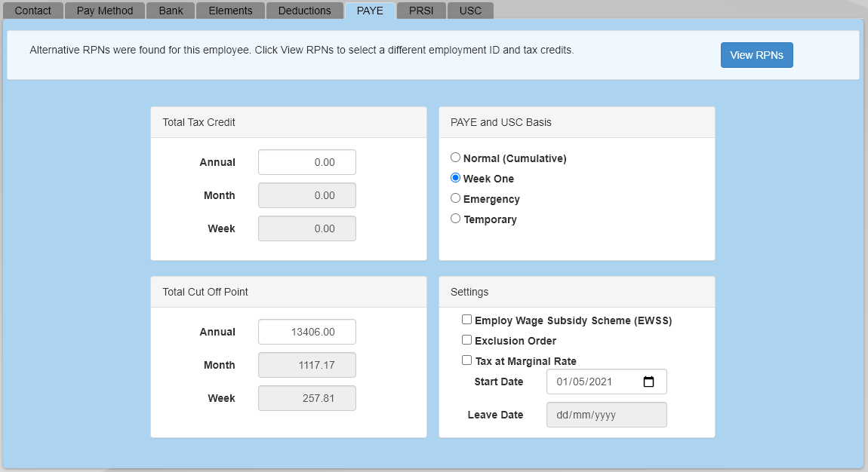The image size is (868, 472).
Task: Choose the Emergency tax basis
Action: [x=455, y=199]
